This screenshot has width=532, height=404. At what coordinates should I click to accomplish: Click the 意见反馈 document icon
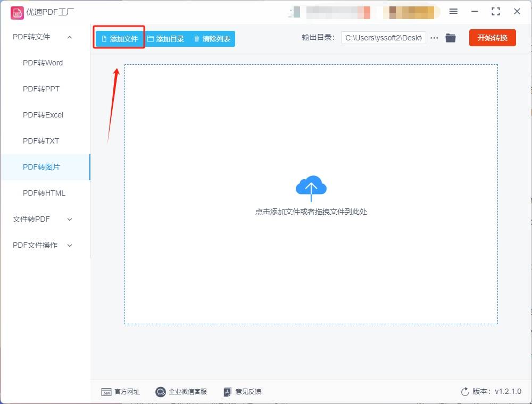(x=227, y=392)
